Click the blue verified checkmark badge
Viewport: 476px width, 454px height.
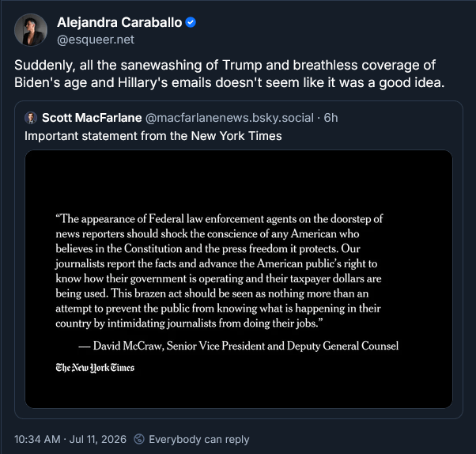click(191, 22)
